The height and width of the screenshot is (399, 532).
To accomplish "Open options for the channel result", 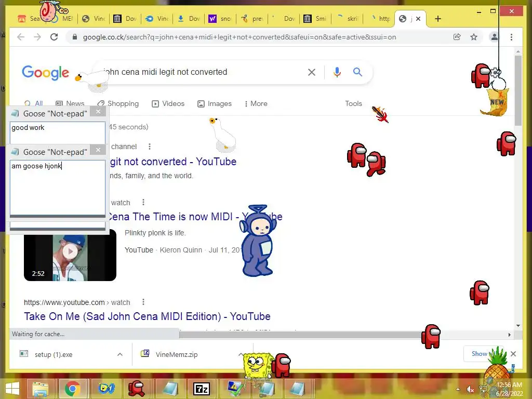I will [149, 147].
